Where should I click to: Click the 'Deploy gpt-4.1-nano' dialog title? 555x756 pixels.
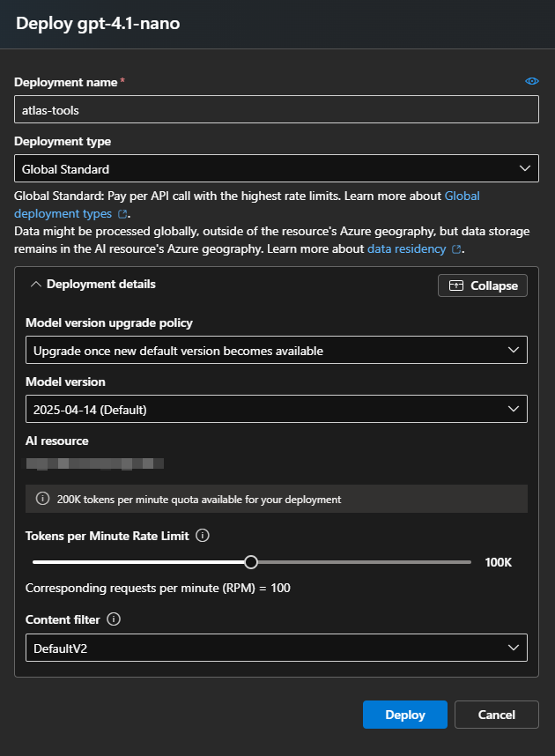pos(98,23)
